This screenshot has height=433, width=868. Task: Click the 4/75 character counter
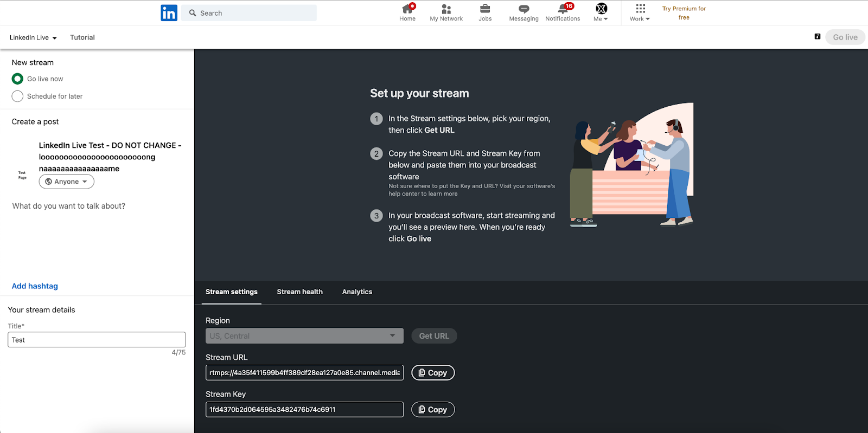click(178, 353)
